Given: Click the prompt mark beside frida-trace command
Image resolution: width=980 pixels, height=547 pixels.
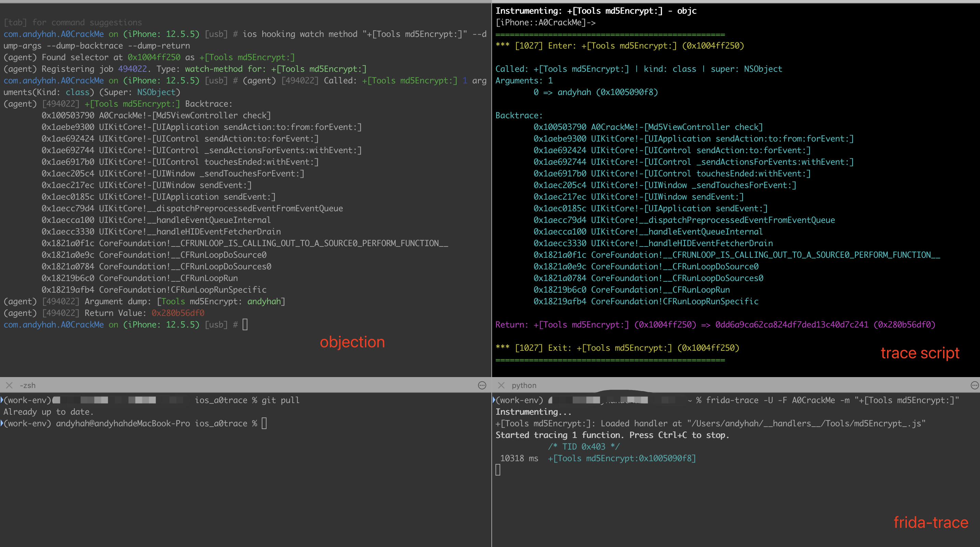Looking at the screenshot, I should tap(494, 400).
